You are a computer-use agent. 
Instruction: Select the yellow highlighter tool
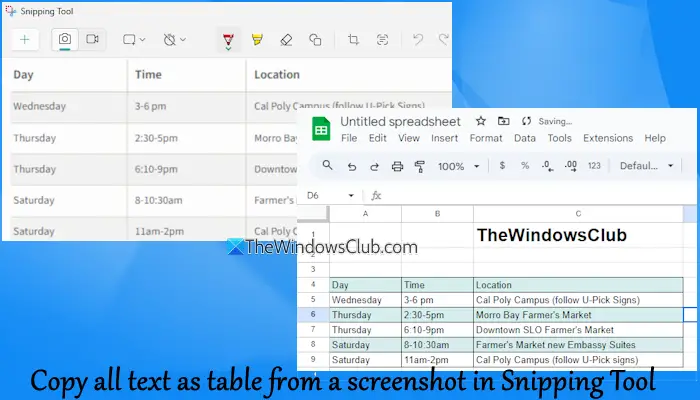pos(257,40)
